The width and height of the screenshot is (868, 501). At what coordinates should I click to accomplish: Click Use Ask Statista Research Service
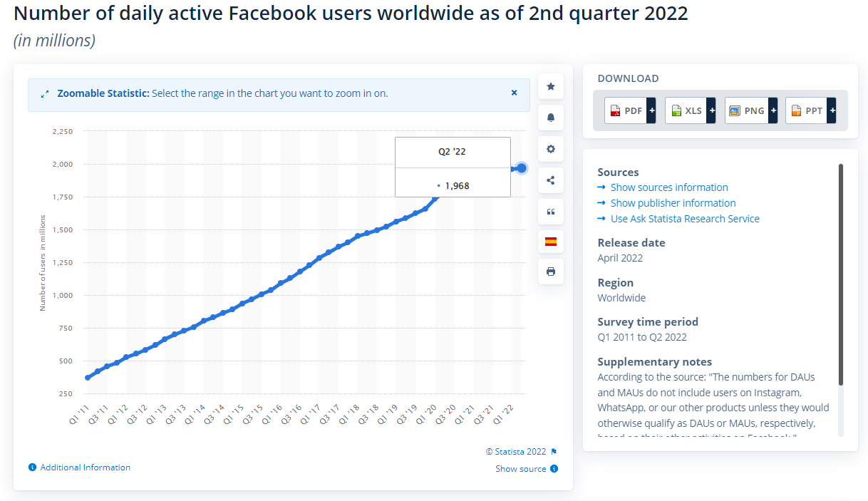pyautogui.click(x=684, y=218)
